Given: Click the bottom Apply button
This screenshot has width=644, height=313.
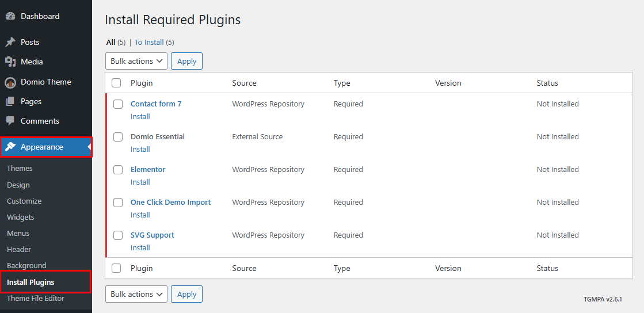Looking at the screenshot, I should tap(187, 294).
